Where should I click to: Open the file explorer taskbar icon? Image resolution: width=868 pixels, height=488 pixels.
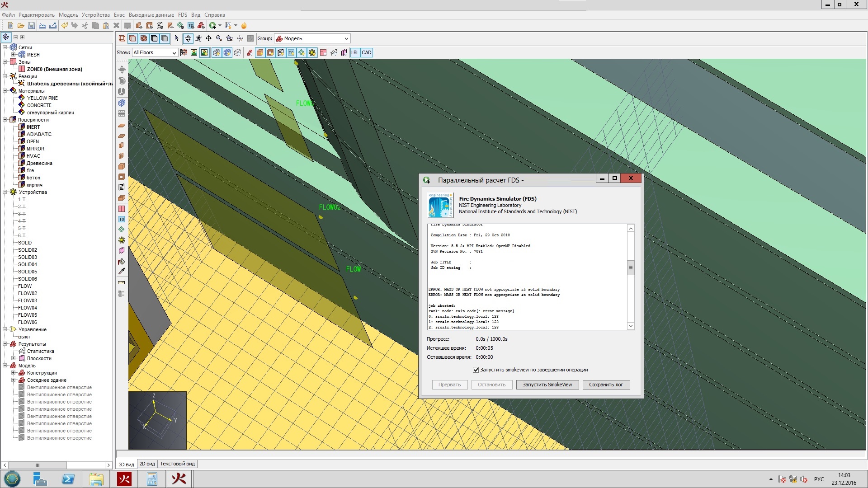point(96,479)
